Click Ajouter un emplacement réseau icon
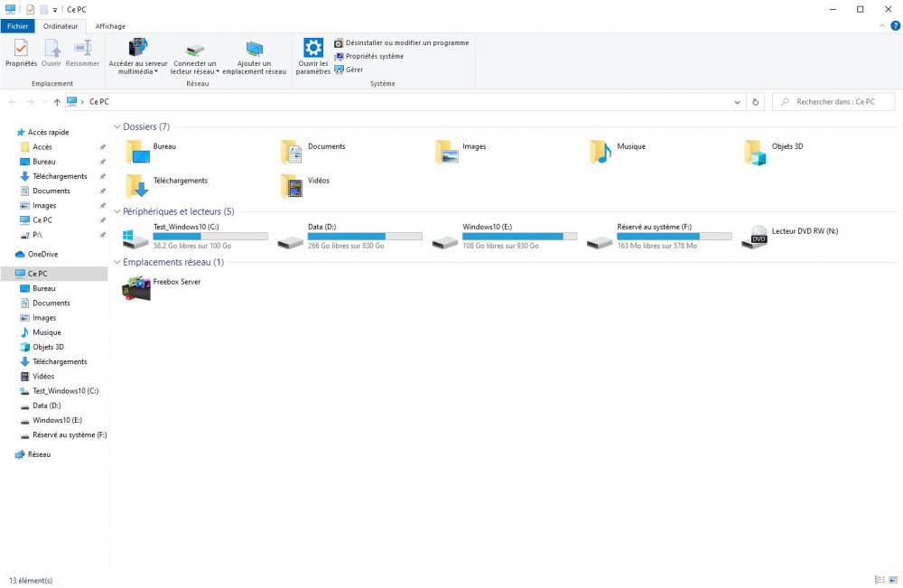Screen dimensions: 903x588 pyautogui.click(x=254, y=49)
